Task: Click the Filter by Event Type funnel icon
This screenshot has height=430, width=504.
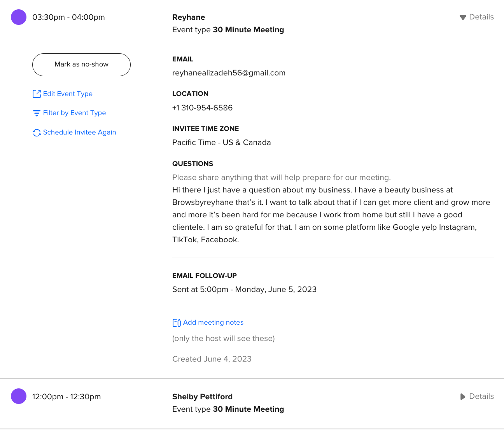Action: 37,113
